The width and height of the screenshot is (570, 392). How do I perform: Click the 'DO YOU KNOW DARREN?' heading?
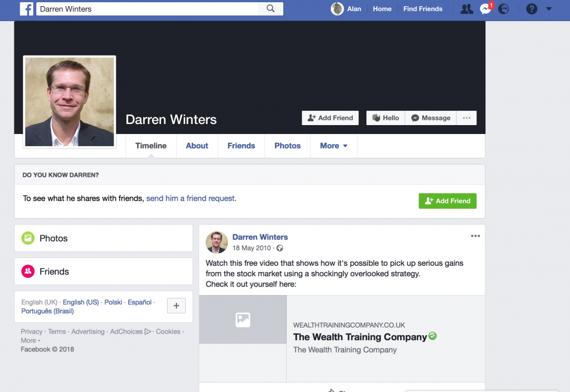coord(61,175)
